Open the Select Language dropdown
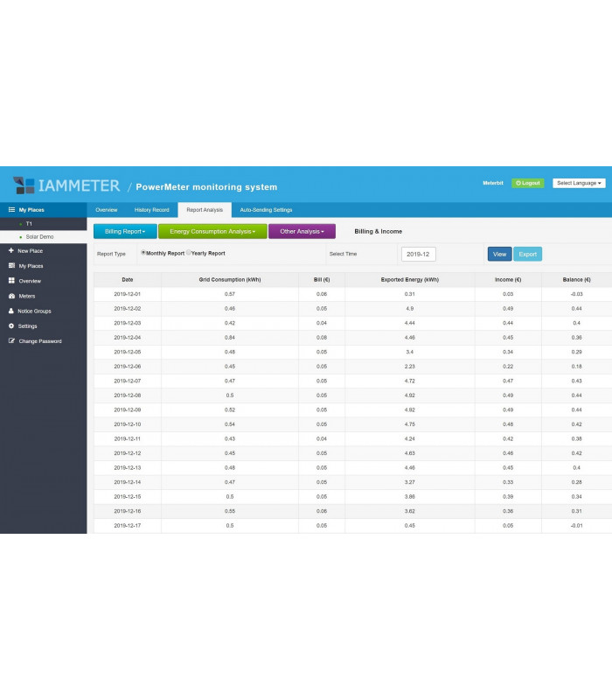The height and width of the screenshot is (700, 612). 579,183
